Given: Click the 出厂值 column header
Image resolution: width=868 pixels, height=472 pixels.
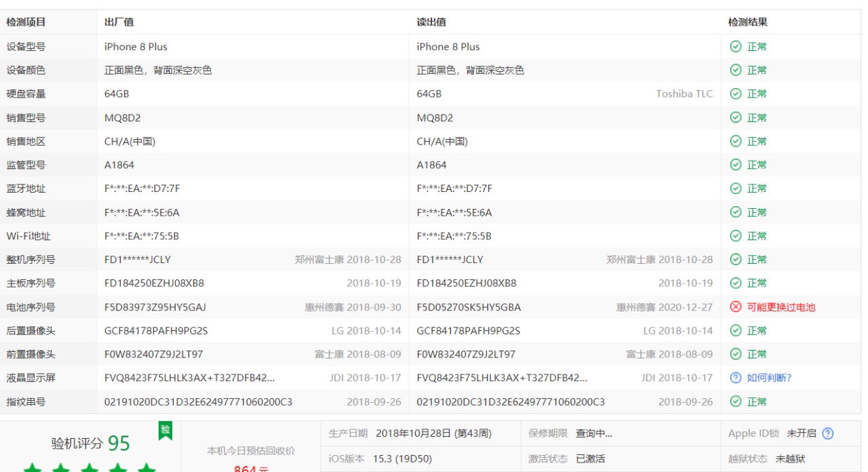Looking at the screenshot, I should [119, 22].
